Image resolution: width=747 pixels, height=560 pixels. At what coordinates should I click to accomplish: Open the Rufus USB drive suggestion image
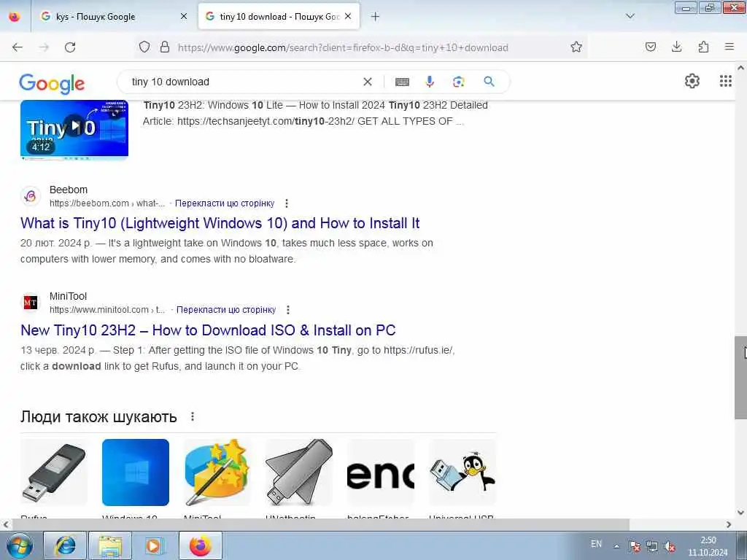point(54,472)
